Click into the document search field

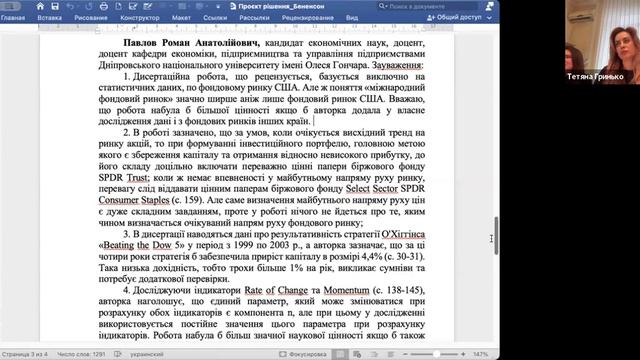427,6
